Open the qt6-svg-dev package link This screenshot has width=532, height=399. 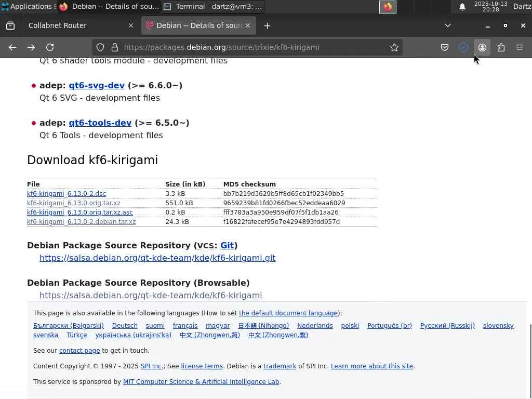pos(97,86)
